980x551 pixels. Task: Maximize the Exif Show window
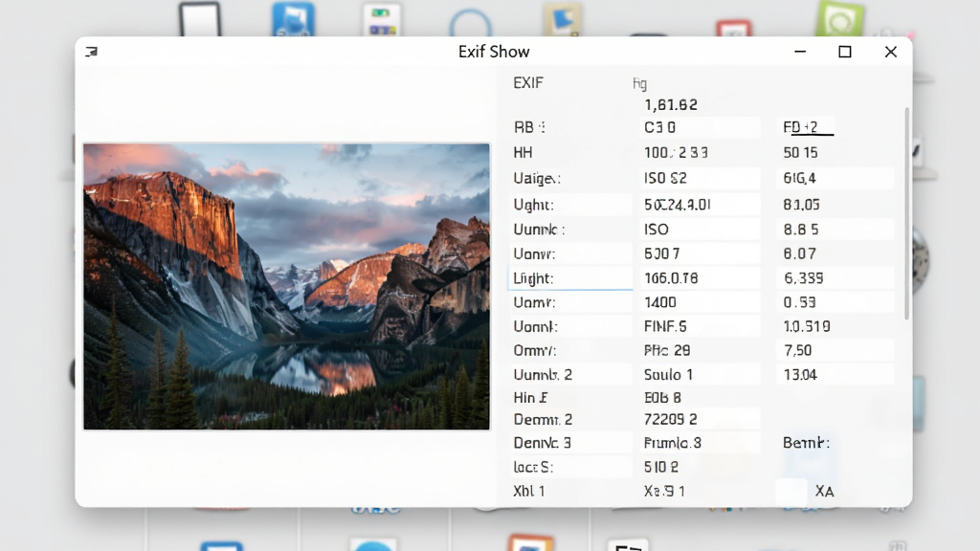[845, 52]
